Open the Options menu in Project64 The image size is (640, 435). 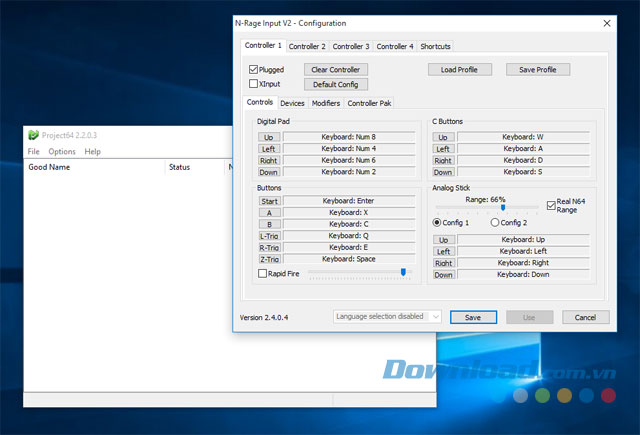coord(62,151)
